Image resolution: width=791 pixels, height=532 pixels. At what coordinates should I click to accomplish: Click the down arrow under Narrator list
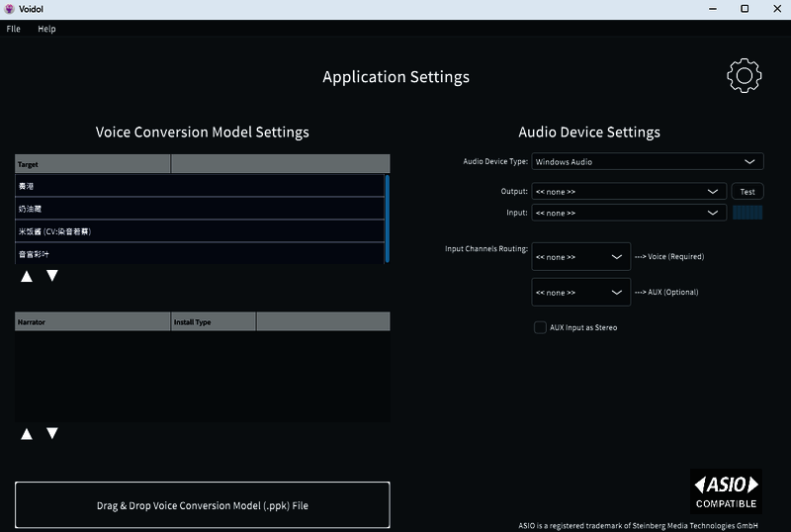(x=52, y=434)
